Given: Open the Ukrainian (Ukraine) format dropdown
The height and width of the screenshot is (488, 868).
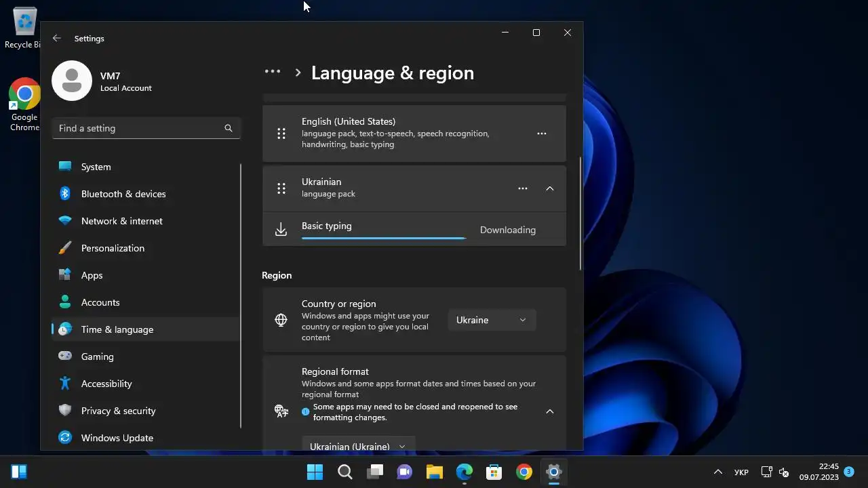Looking at the screenshot, I should click(x=358, y=443).
